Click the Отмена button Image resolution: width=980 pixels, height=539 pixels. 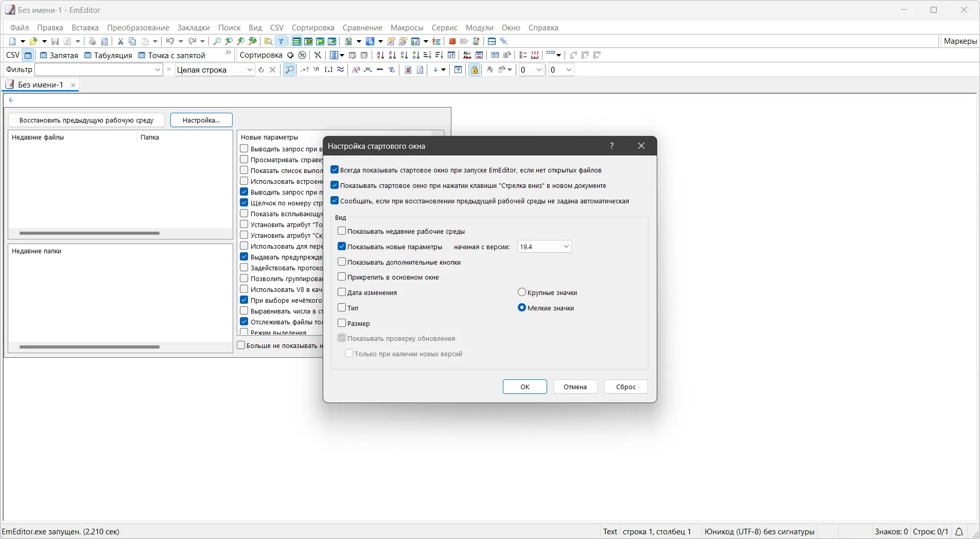tap(575, 387)
